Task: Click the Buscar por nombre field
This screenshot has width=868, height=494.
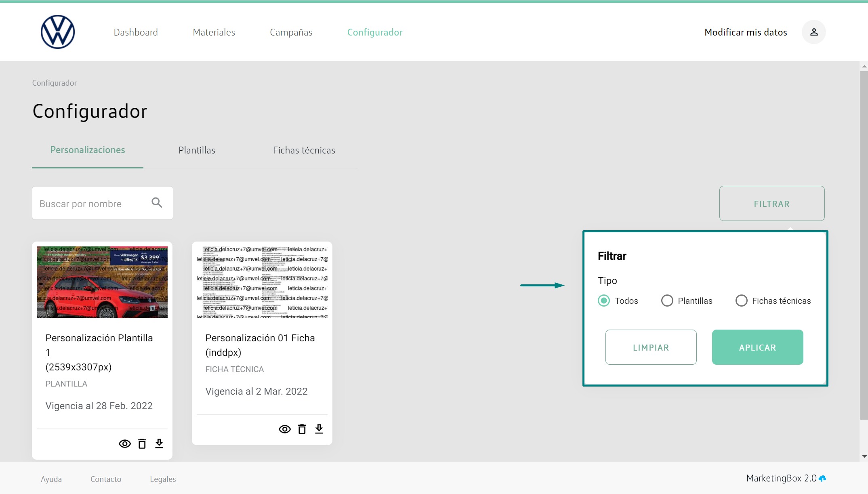Action: (91, 204)
